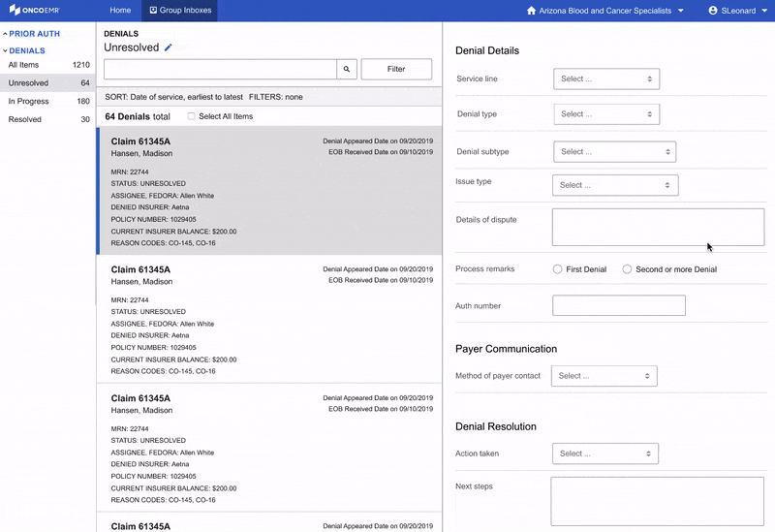Click into the Details of dispute text area
The image size is (775, 532).
click(659, 227)
